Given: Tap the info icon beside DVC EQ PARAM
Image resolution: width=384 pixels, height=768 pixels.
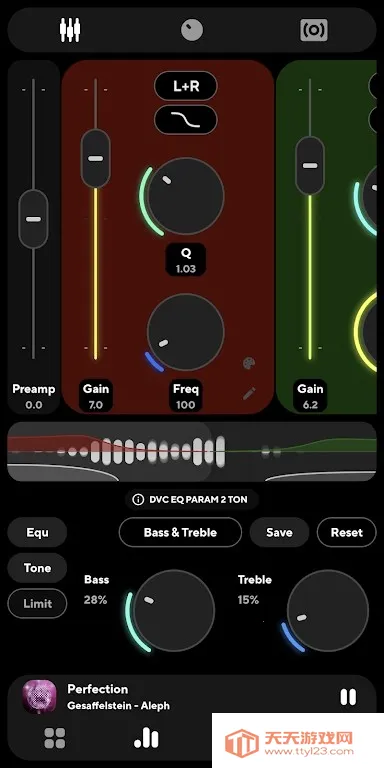Looking at the screenshot, I should (139, 500).
